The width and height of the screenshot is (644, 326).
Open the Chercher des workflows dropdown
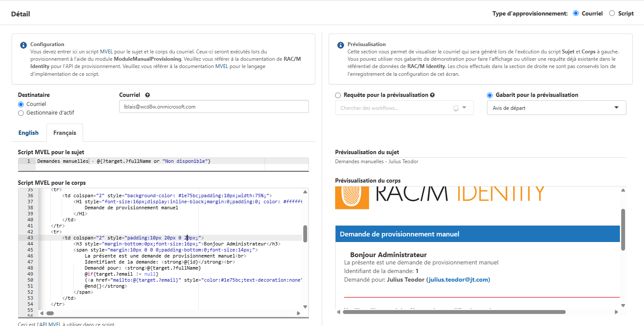tap(404, 108)
